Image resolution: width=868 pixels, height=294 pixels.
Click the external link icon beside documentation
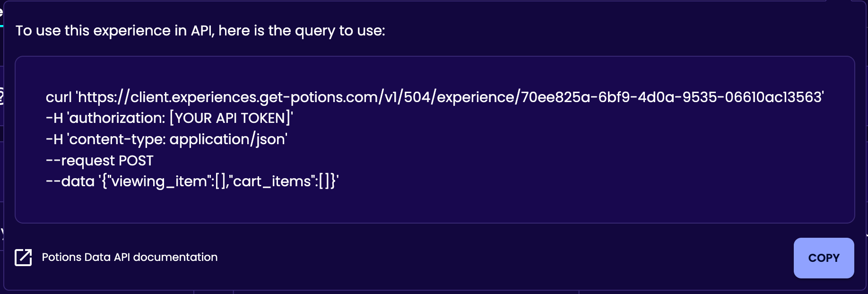(23, 258)
